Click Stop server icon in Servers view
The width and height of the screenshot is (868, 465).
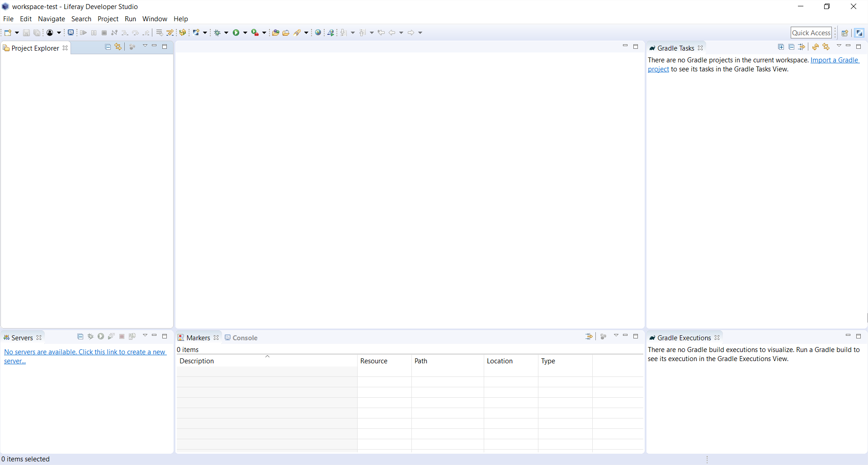(122, 337)
